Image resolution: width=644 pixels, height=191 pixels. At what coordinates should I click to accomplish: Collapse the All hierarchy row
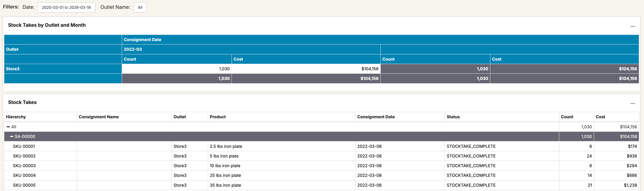(8, 127)
